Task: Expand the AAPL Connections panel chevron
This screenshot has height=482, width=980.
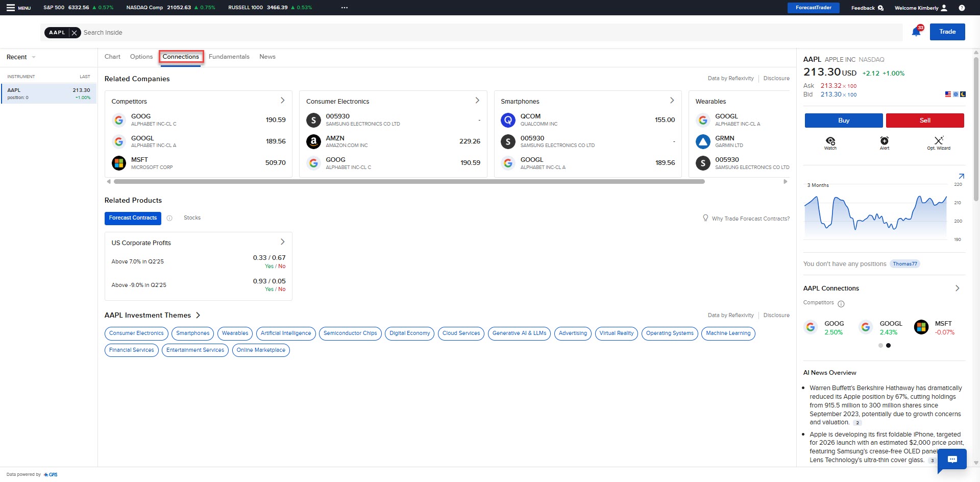Action: click(958, 288)
